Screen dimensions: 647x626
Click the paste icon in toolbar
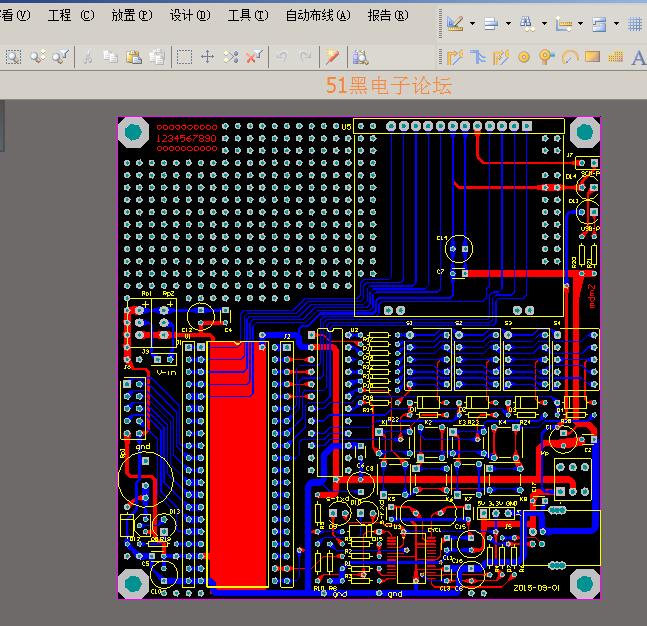(x=134, y=57)
